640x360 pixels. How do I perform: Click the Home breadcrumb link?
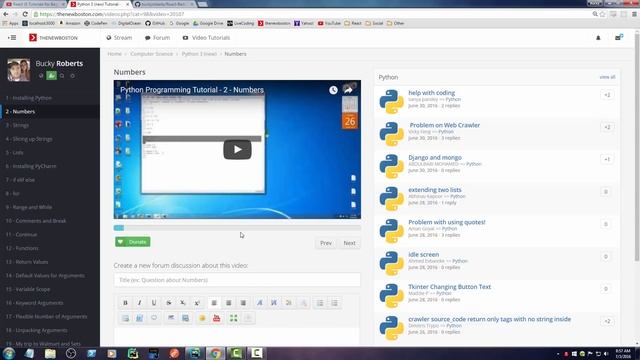point(115,54)
